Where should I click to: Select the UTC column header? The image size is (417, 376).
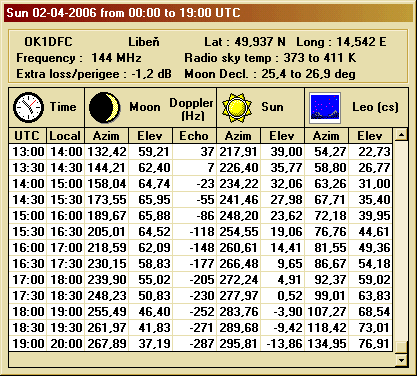click(27, 136)
